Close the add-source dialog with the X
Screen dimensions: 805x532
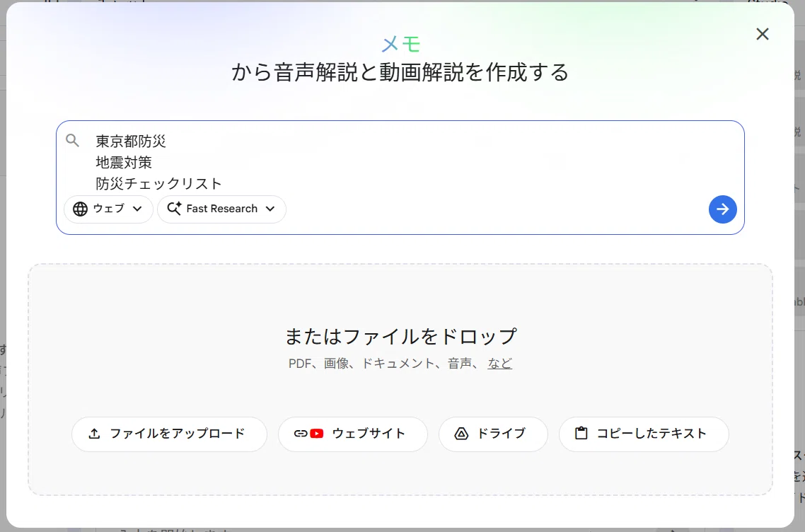click(x=763, y=34)
